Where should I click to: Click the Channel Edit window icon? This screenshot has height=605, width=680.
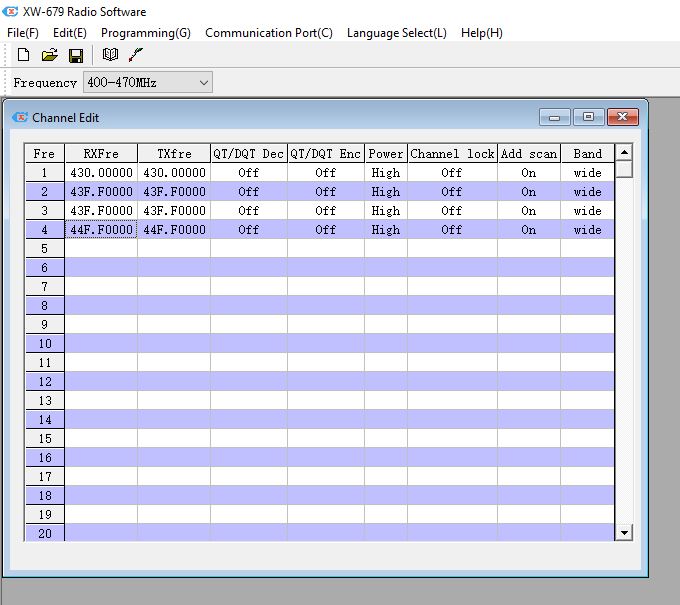click(x=20, y=117)
